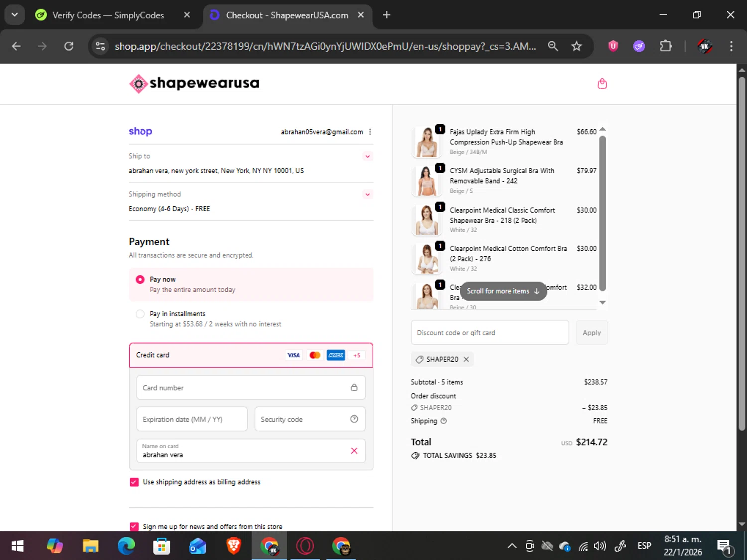Toggle sign up for news and offers
The width and height of the screenshot is (747, 560).
[134, 526]
